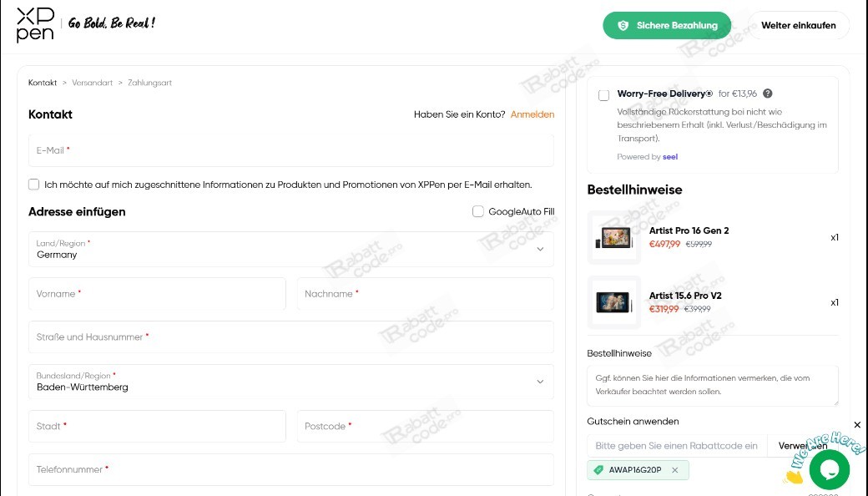This screenshot has height=496, width=868.
Task: Click the XPPen logo
Action: pos(35,25)
